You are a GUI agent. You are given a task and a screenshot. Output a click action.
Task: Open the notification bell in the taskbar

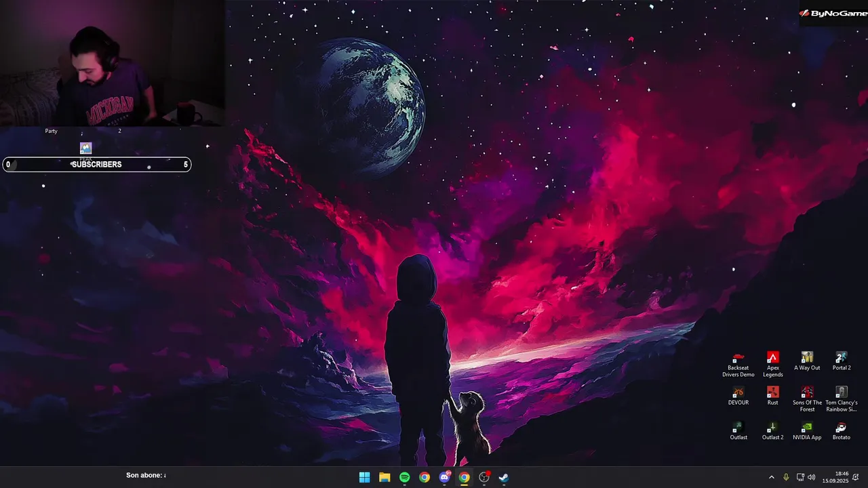click(856, 477)
